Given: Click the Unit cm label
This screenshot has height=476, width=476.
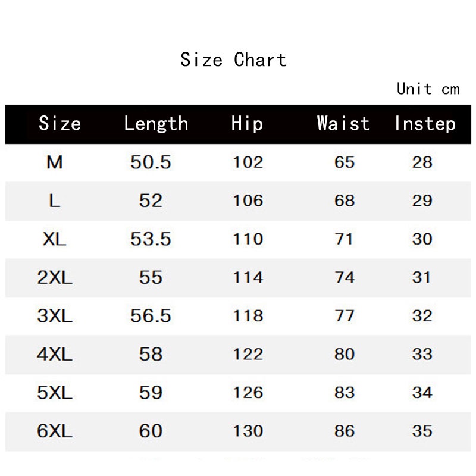Looking at the screenshot, I should [x=428, y=89].
